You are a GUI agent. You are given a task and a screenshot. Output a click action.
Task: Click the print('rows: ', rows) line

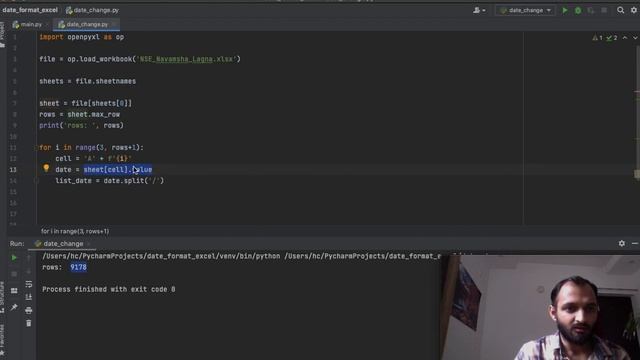(x=81, y=126)
